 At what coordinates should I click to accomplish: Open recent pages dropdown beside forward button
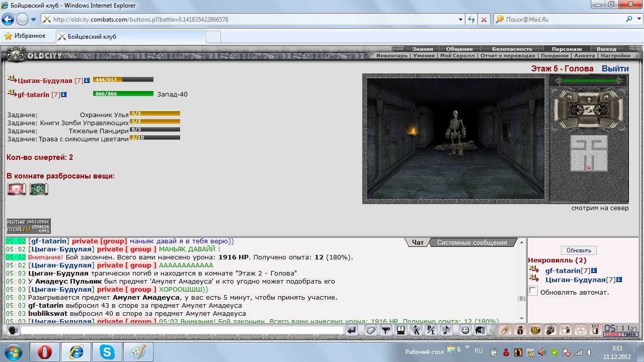click(x=34, y=20)
